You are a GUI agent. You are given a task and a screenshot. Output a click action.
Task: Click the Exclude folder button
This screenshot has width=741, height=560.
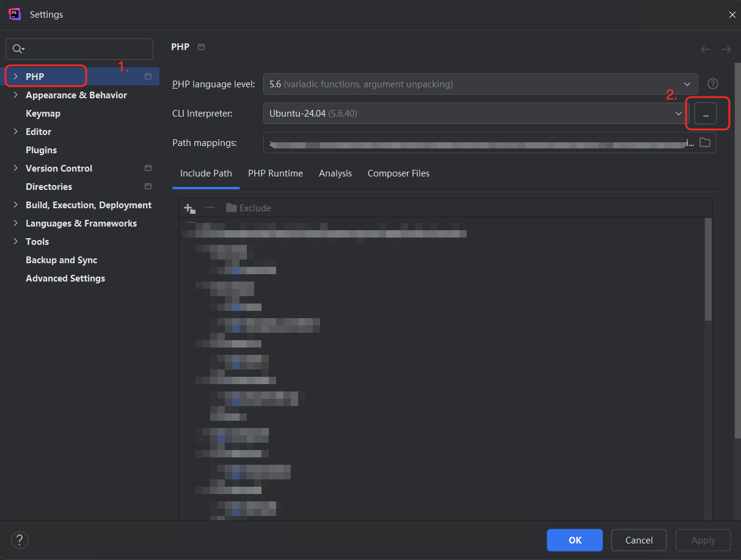[249, 208]
